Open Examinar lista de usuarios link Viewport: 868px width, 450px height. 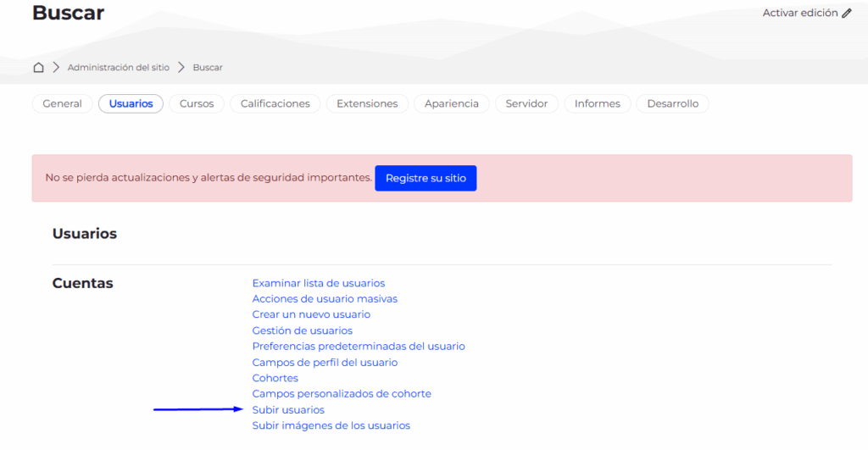[318, 283]
